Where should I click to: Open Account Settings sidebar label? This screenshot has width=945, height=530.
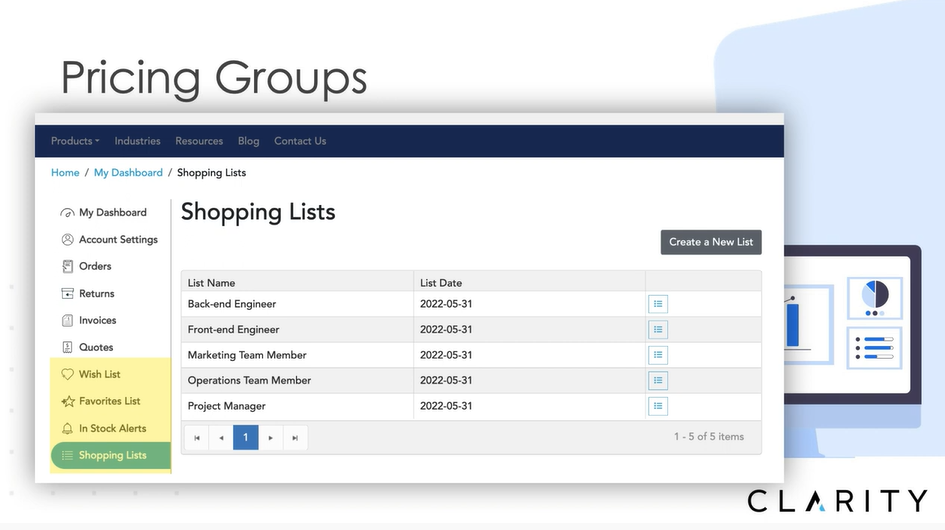click(118, 239)
